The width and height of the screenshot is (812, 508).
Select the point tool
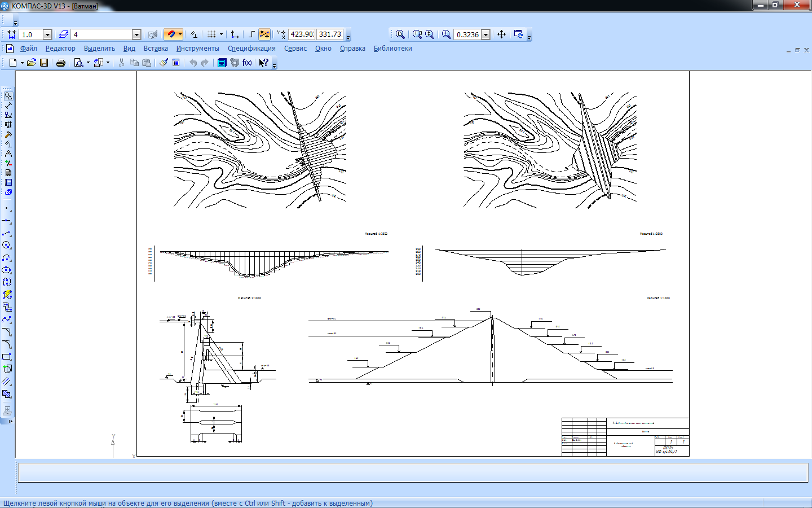click(7, 208)
